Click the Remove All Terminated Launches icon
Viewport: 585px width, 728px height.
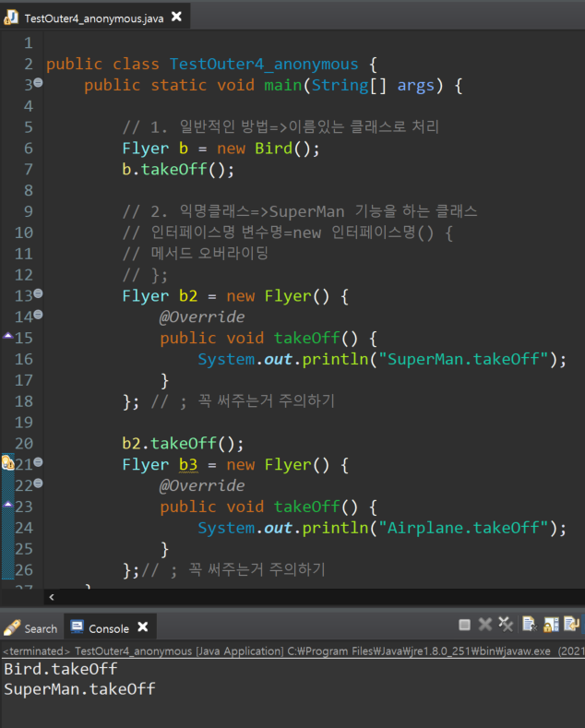tap(505, 625)
